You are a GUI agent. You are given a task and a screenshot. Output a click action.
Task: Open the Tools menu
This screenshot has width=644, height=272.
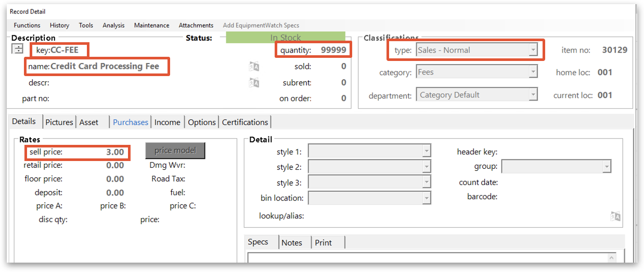[x=86, y=25]
